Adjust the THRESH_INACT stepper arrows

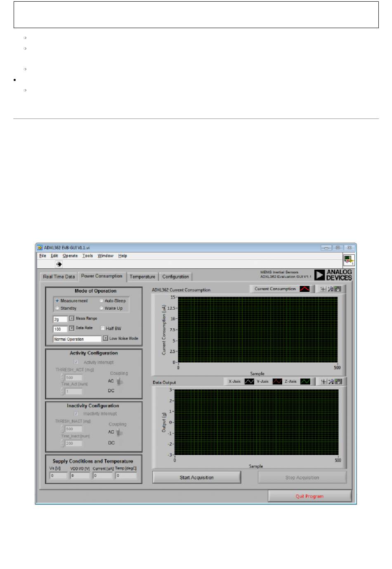coord(63,429)
